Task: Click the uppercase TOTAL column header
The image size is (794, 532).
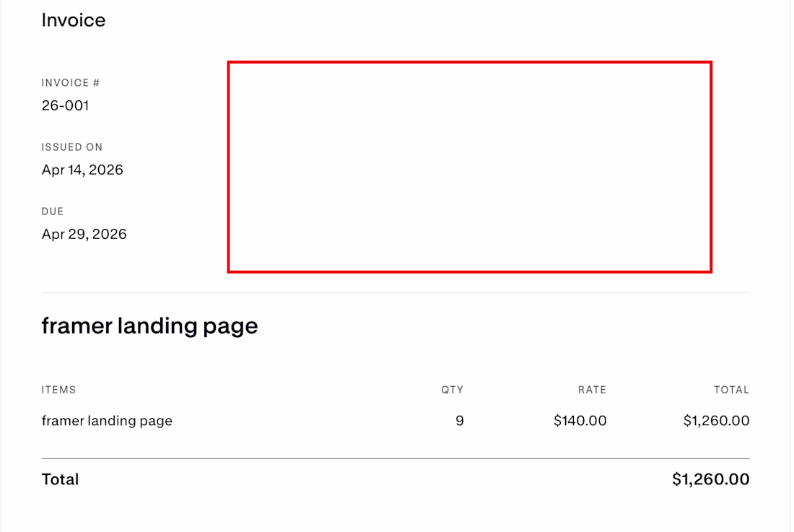Action: 731,390
